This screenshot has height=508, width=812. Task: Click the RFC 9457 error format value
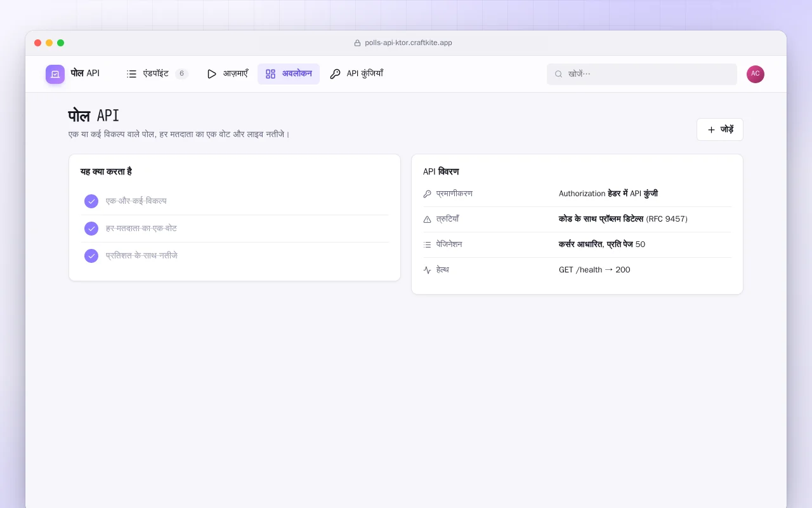[x=623, y=219]
